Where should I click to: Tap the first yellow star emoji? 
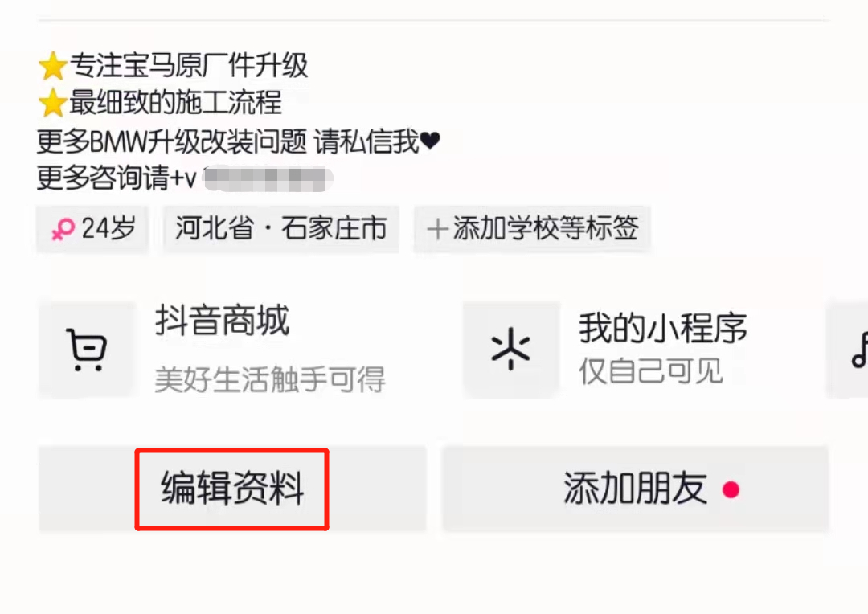pyautogui.click(x=52, y=66)
